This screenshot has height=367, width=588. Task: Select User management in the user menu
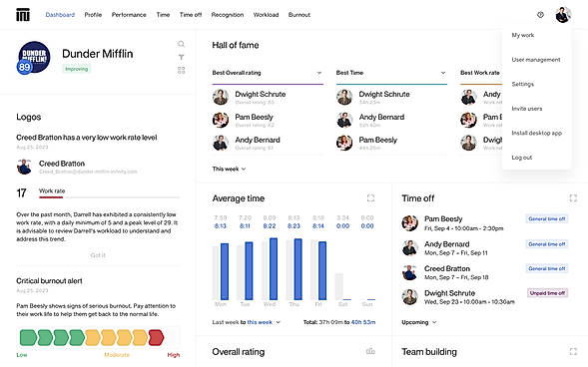pyautogui.click(x=536, y=60)
